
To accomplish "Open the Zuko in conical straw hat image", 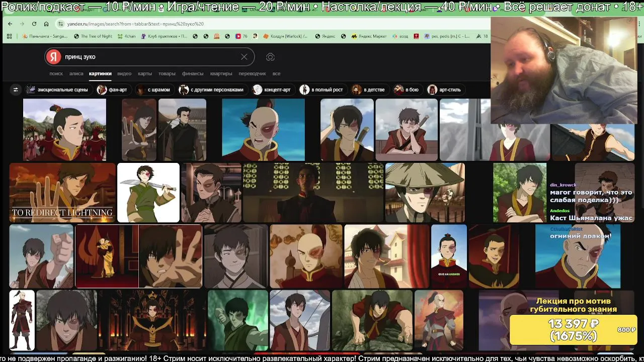I will click(425, 193).
